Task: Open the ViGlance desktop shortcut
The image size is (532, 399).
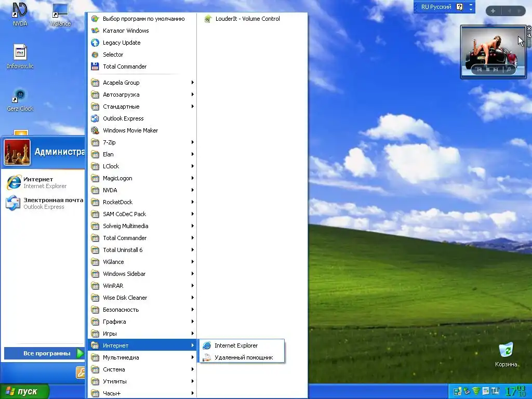Action: coord(60,14)
